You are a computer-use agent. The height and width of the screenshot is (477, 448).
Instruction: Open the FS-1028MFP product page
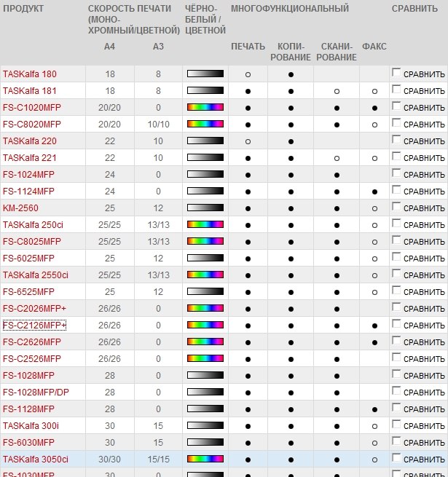[28, 375]
